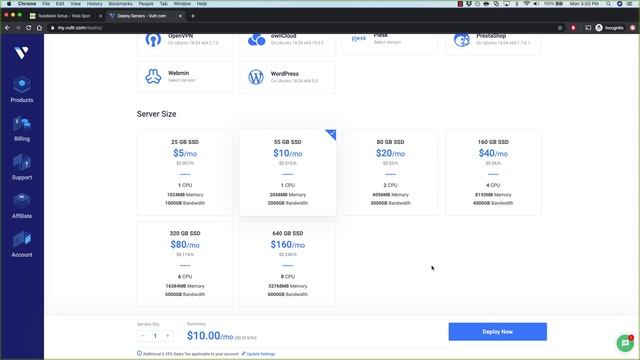This screenshot has height=360, width=640.
Task: Bookmark this page with star icon
Action: [x=560, y=28]
